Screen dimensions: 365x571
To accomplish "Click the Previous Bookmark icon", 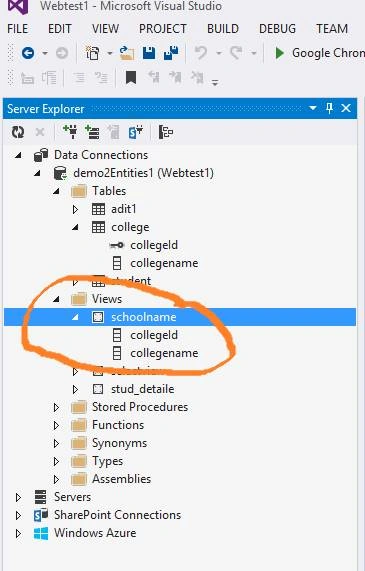I will pyautogui.click(x=154, y=77).
